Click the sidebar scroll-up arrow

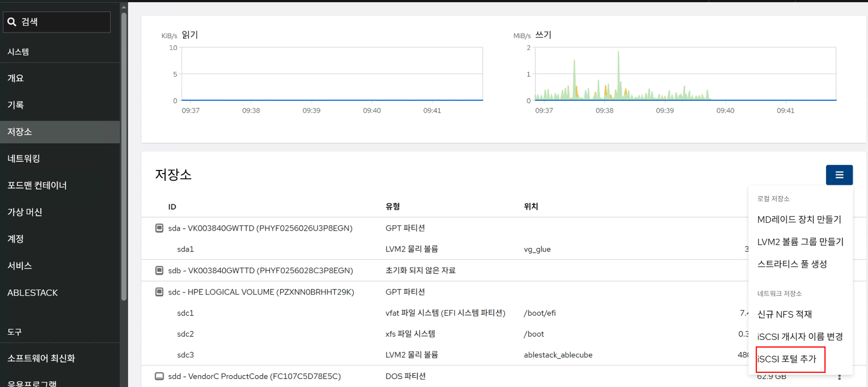point(124,7)
